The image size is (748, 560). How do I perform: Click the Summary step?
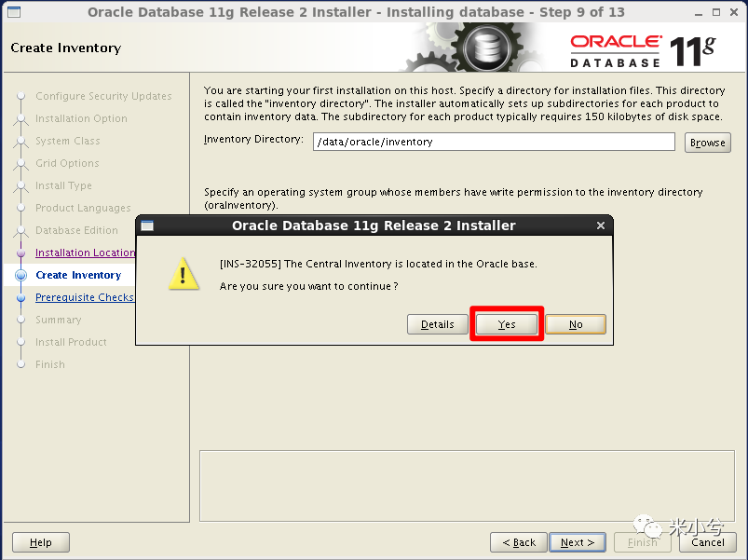click(x=58, y=320)
